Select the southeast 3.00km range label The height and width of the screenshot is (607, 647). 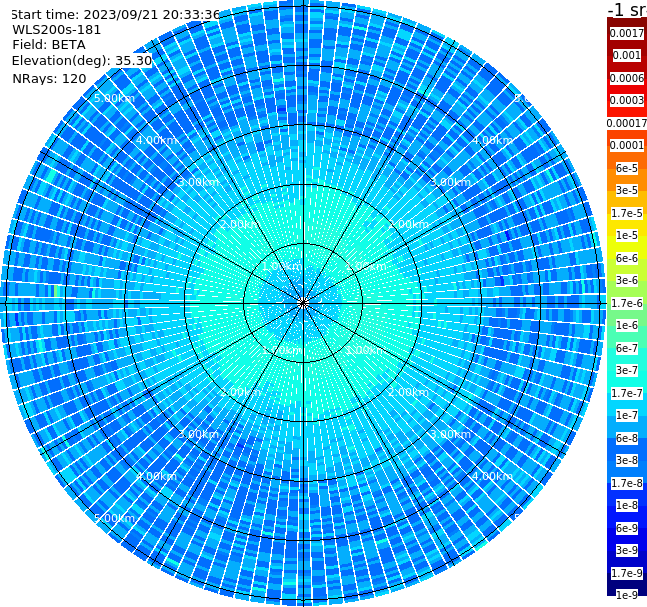450,434
